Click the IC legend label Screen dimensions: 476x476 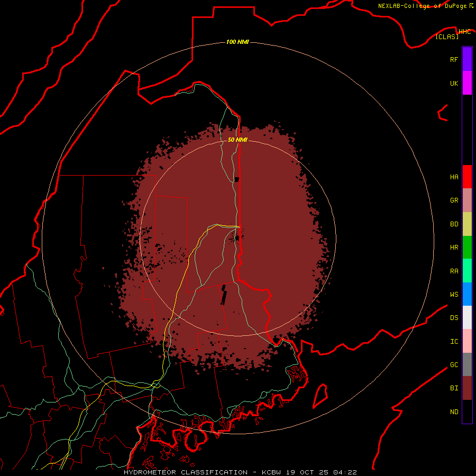tap(454, 342)
